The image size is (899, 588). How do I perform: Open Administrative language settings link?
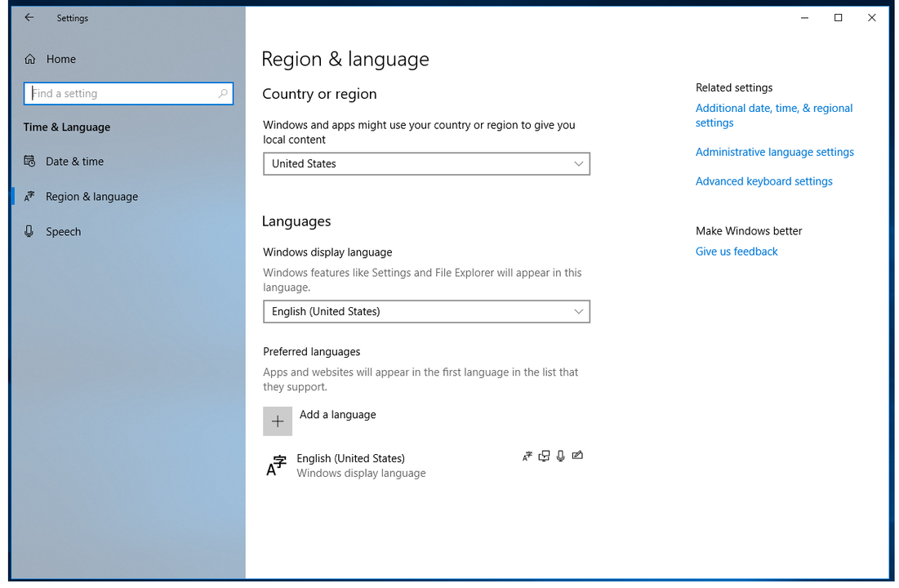[x=775, y=152]
